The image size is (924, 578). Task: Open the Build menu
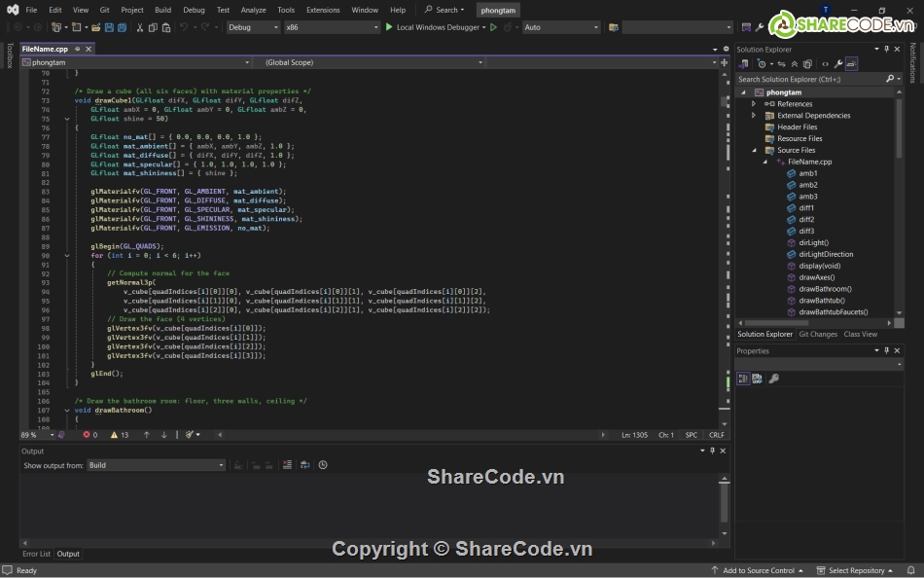(162, 10)
